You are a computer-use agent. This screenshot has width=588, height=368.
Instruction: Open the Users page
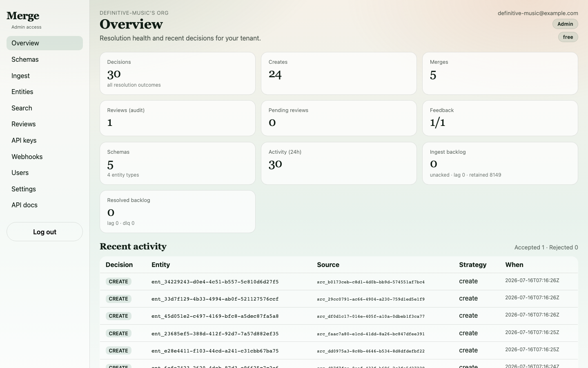(x=45, y=173)
